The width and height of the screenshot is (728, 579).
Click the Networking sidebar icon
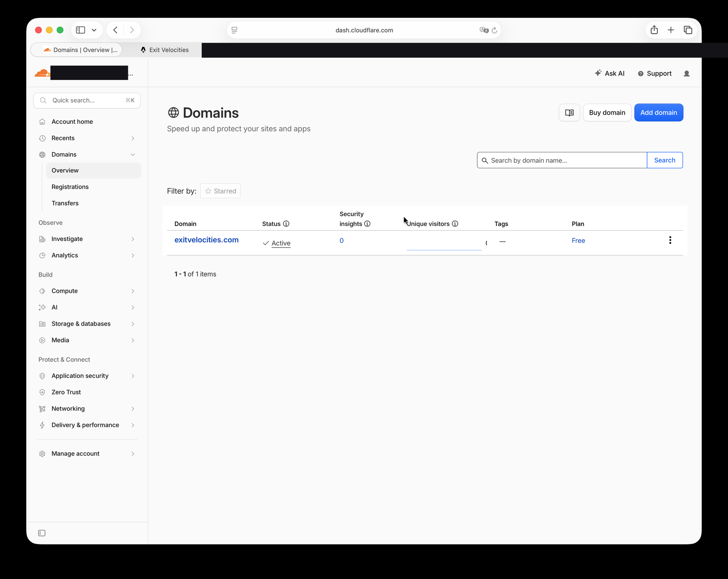[42, 408]
